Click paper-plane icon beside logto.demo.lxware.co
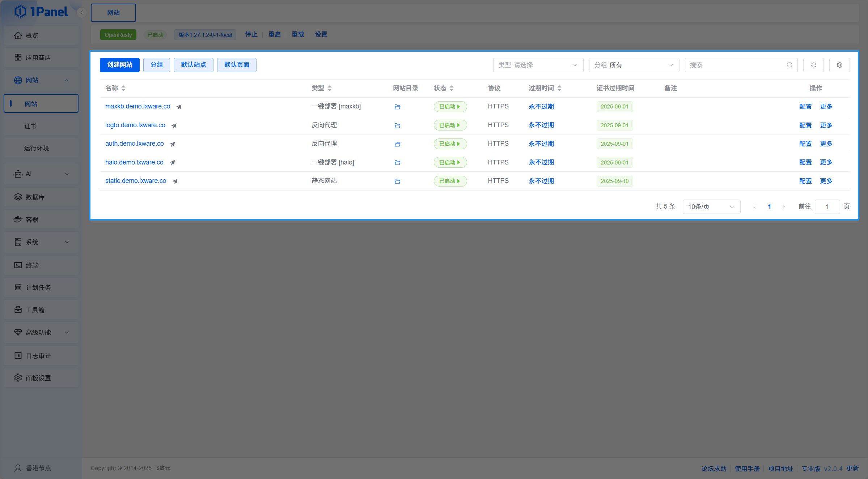The image size is (868, 479). (x=174, y=126)
